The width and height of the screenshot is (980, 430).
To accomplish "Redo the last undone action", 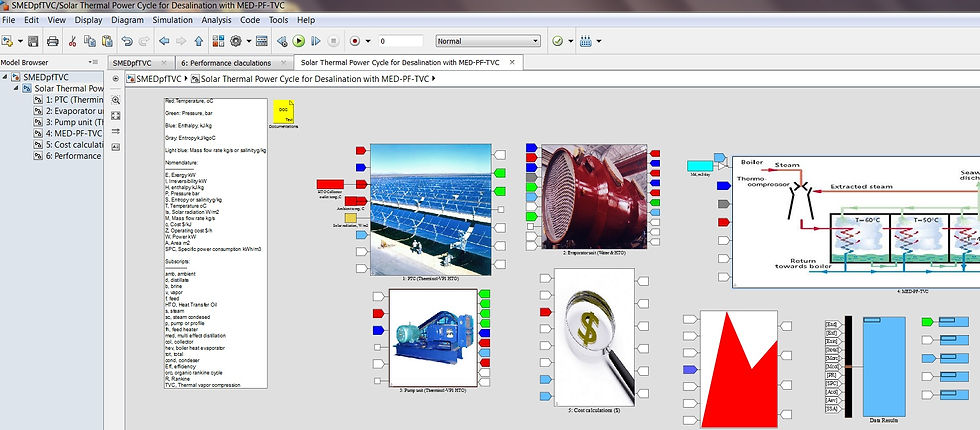I will (x=144, y=41).
